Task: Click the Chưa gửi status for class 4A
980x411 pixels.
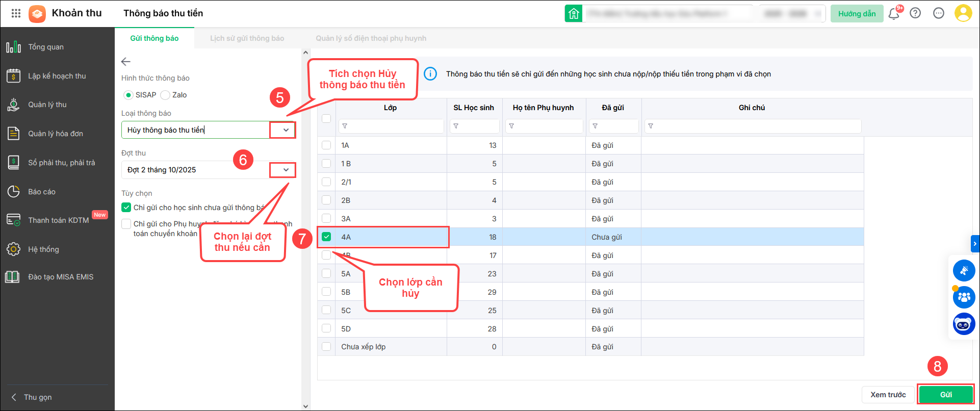Action: [607, 237]
